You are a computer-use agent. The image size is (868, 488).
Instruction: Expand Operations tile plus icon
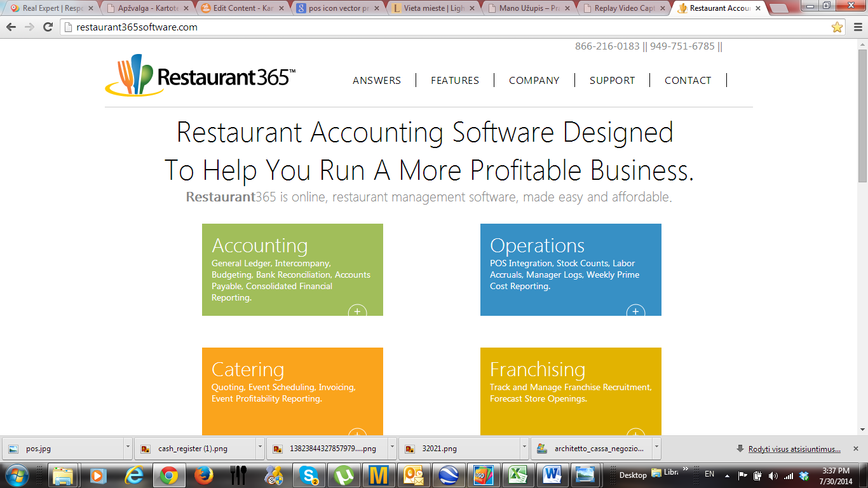(x=635, y=311)
